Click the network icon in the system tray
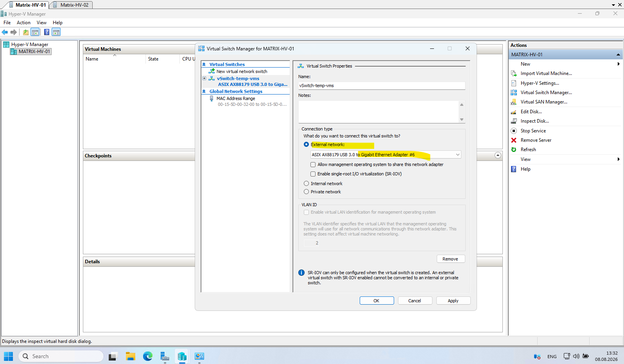624x364 pixels. coord(567,356)
